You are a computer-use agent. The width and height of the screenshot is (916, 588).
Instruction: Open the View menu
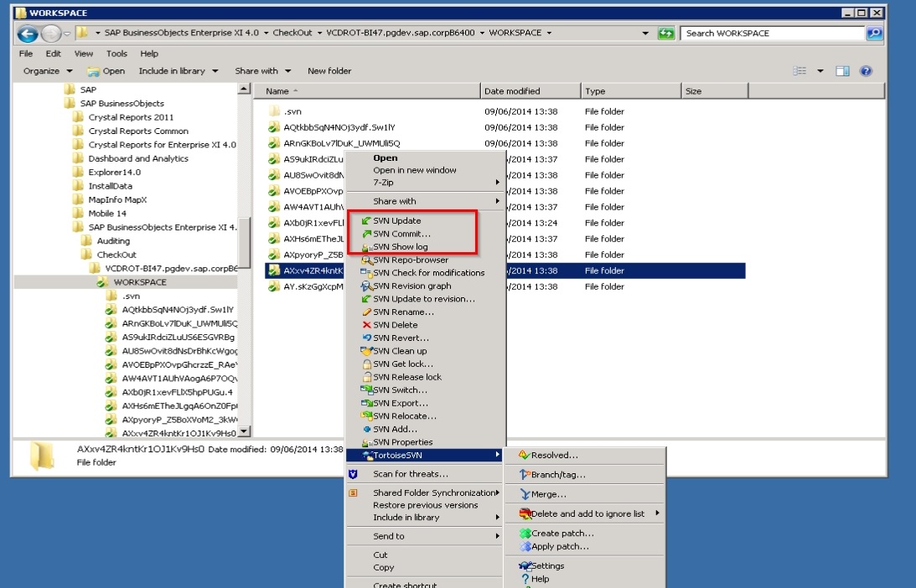coord(84,53)
